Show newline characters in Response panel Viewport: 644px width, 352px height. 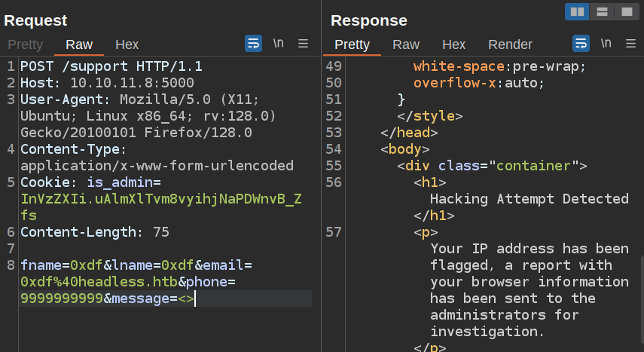606,44
